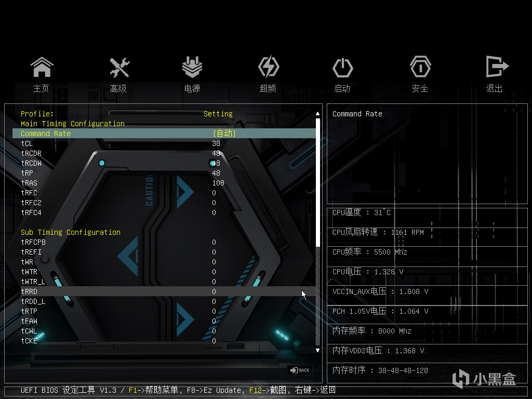
Task: Edit the tRP value 48
Action: (x=216, y=173)
